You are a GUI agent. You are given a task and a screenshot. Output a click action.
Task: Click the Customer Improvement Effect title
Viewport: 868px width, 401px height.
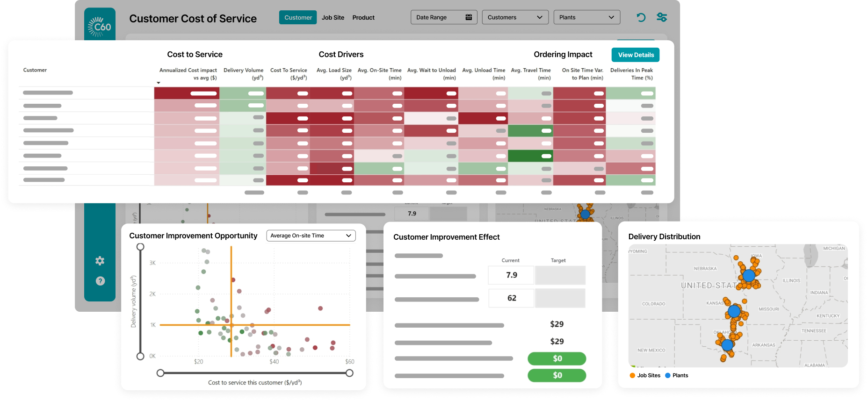pos(446,237)
